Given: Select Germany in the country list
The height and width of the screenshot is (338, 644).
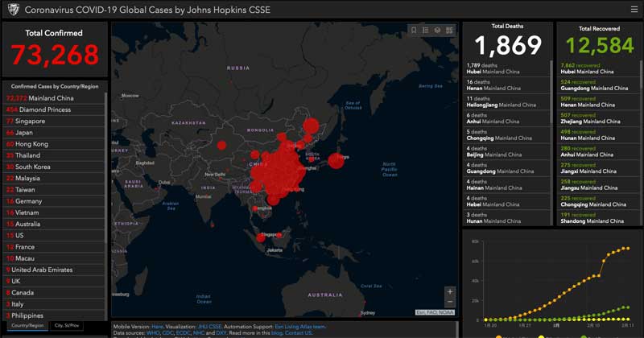Looking at the screenshot, I should (x=54, y=201).
